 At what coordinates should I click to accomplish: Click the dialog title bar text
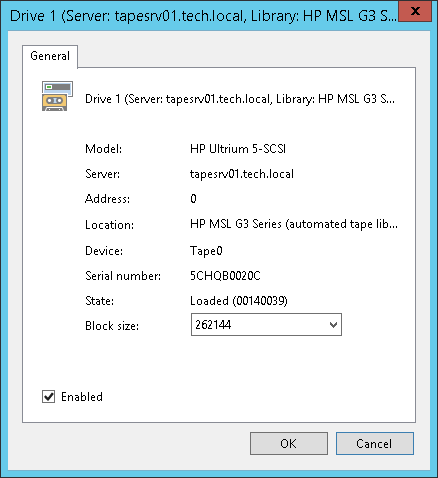click(x=203, y=16)
